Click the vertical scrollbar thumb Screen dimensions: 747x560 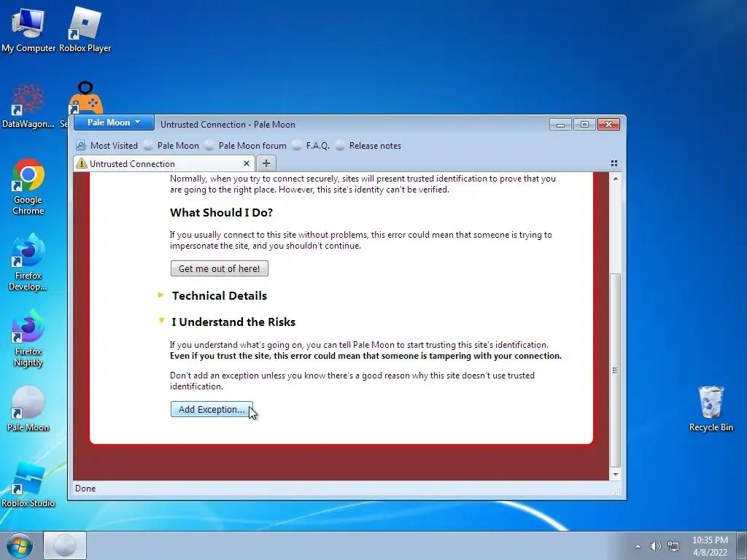pyautogui.click(x=616, y=370)
